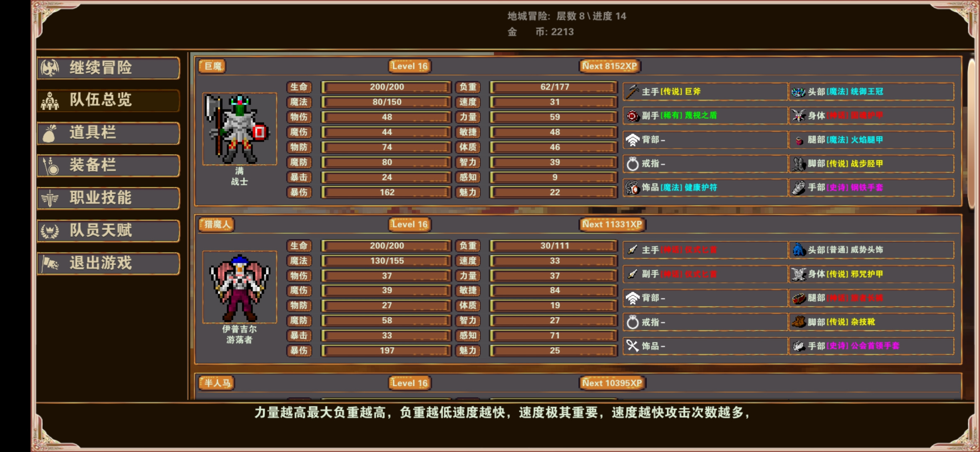Select the 杂技靴 brown boots icon
This screenshot has height=452, width=980.
pyautogui.click(x=798, y=322)
